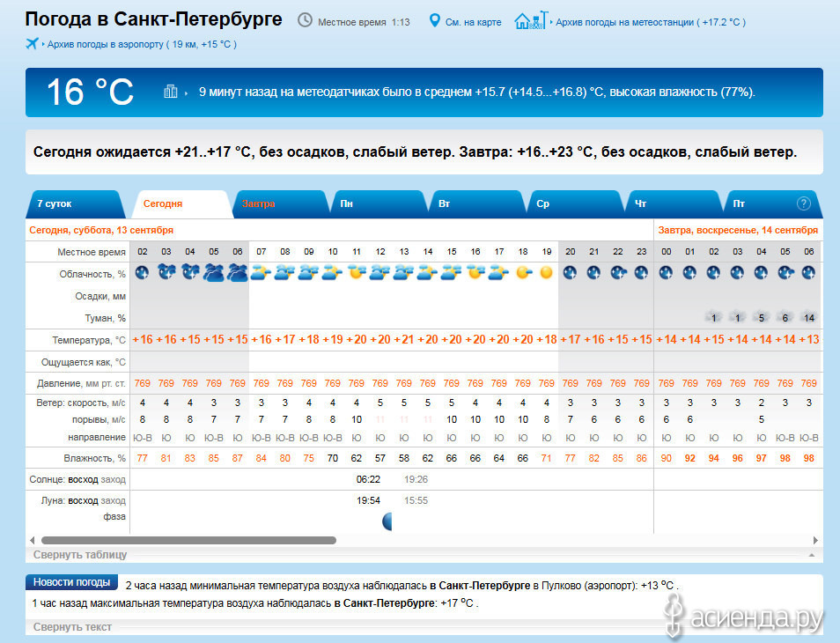Open the question mark help icon
Screen dimensions: 840x643
804,203
